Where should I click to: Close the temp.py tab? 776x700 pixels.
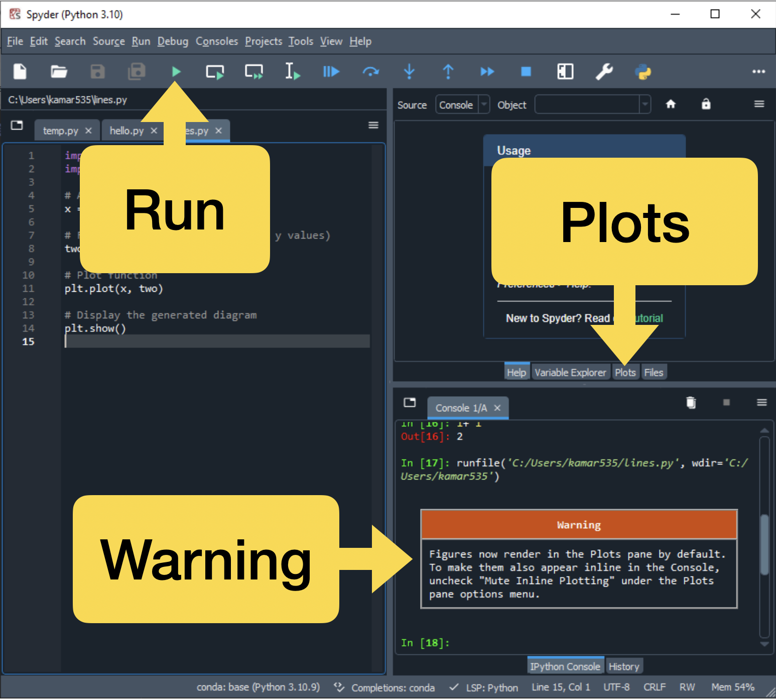tap(88, 131)
